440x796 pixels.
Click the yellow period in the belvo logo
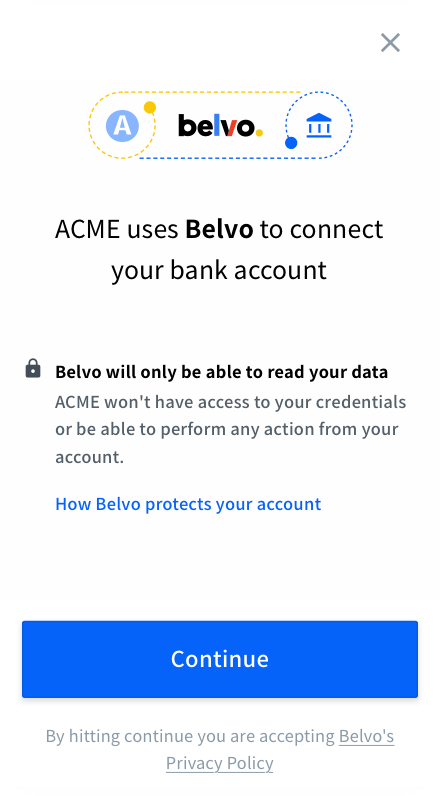(x=259, y=133)
